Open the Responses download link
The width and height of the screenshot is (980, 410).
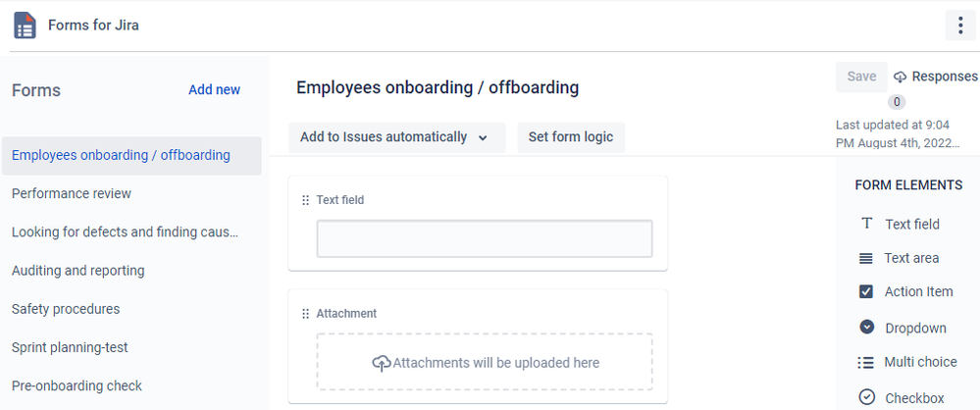click(x=936, y=77)
